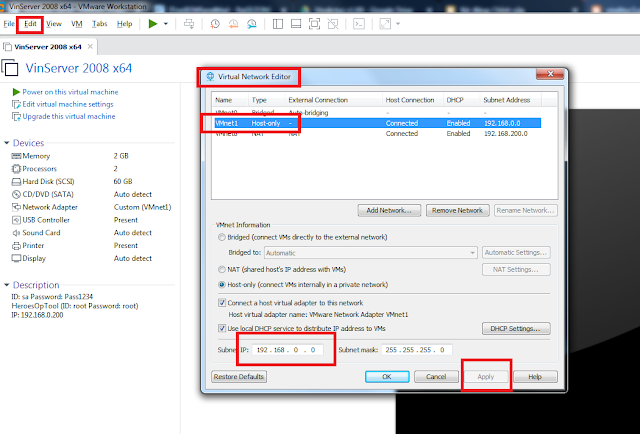Click Upgrade this virtual machine link
Screen dimensions: 640x434
coord(69,116)
